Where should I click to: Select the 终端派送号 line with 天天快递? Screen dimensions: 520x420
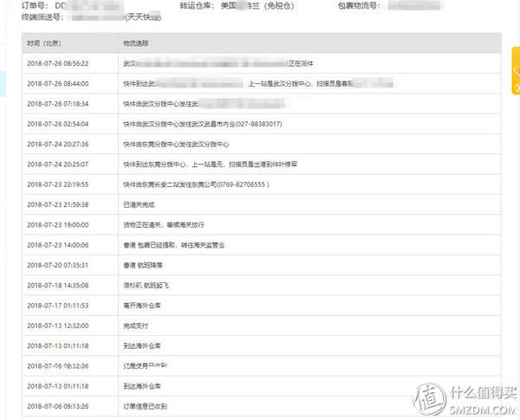tap(91, 17)
